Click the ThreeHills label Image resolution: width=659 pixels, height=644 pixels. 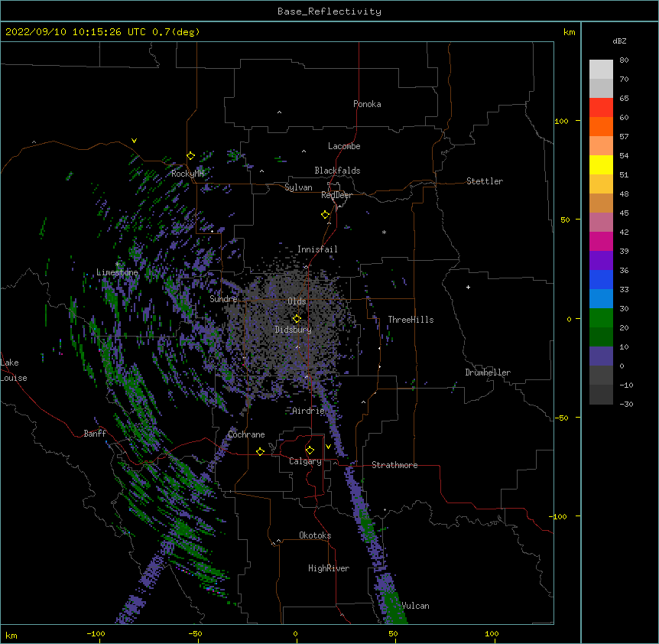click(x=411, y=320)
